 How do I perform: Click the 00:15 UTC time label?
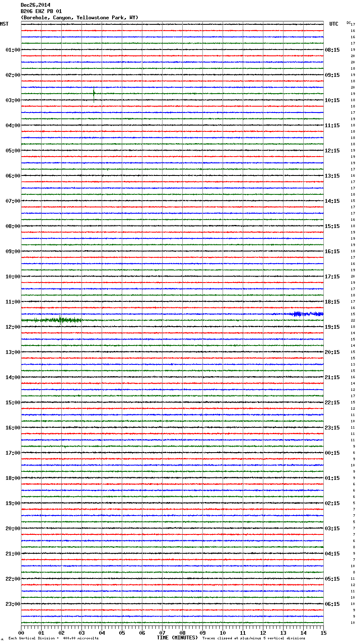pyautogui.click(x=332, y=453)
